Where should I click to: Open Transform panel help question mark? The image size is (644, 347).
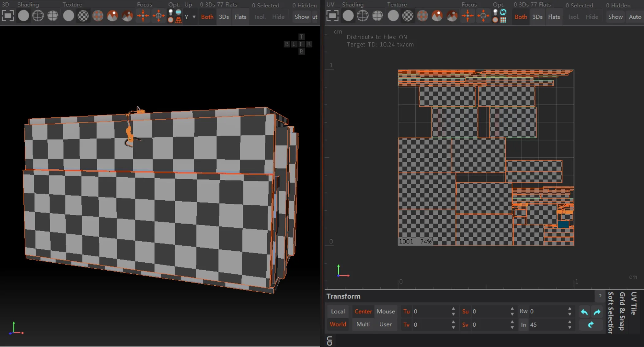coord(600,296)
